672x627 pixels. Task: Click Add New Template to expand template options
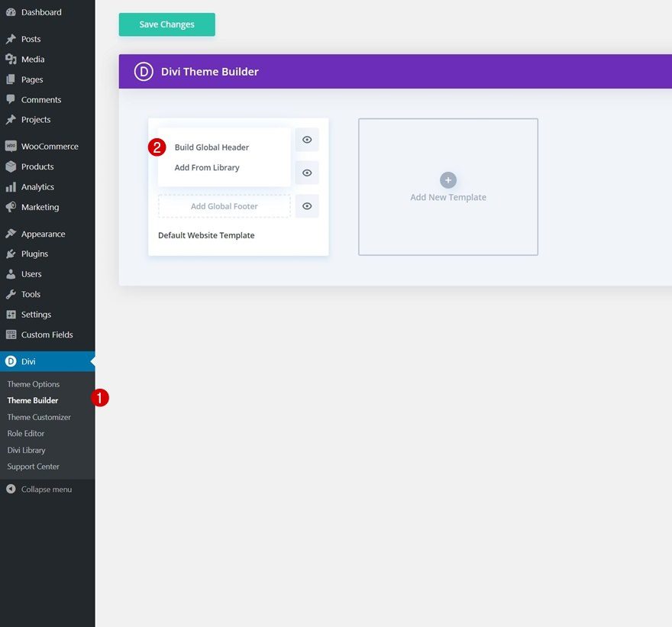(447, 187)
